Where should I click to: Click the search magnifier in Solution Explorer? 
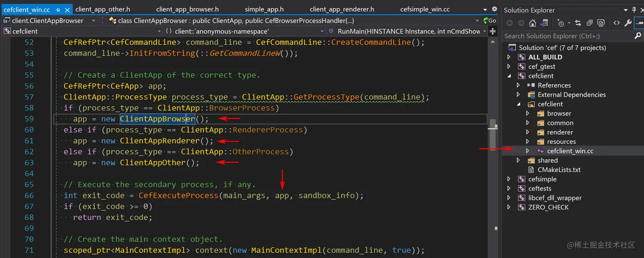coord(638,36)
